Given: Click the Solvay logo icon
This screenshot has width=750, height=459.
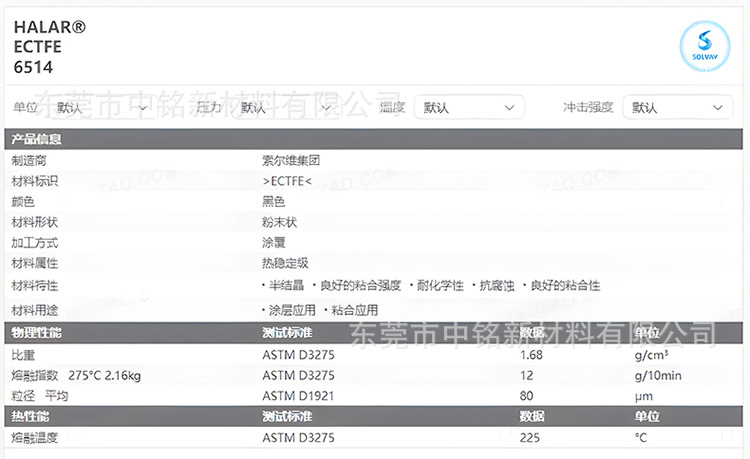Looking at the screenshot, I should tap(705, 46).
